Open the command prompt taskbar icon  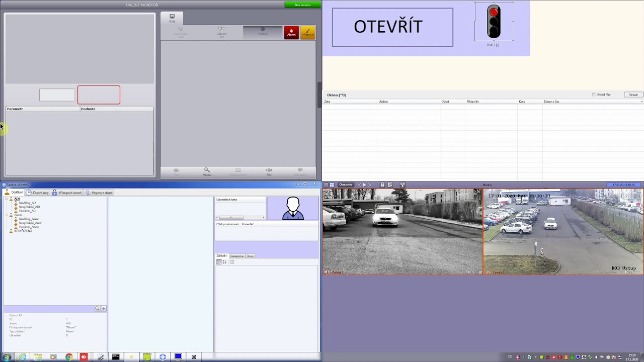[116, 357]
